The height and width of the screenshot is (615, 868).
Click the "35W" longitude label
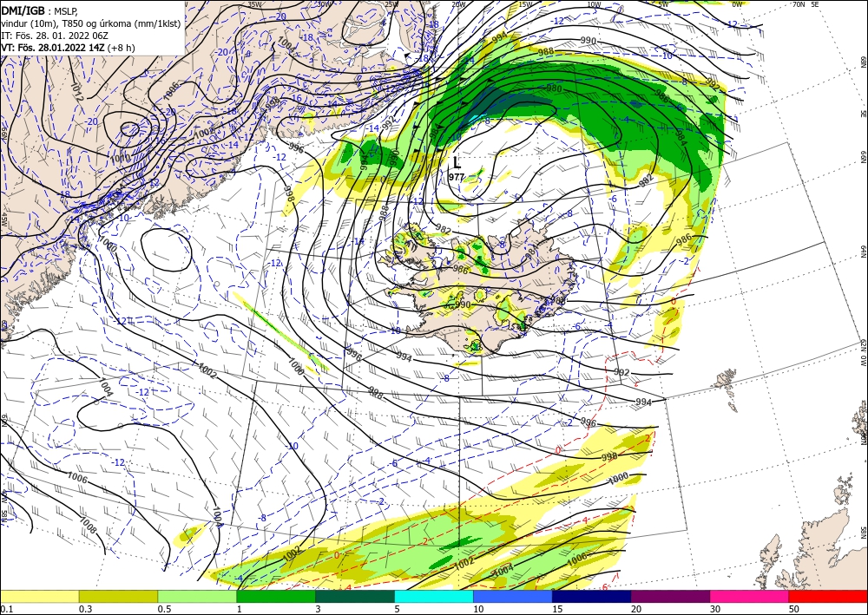click(x=254, y=4)
